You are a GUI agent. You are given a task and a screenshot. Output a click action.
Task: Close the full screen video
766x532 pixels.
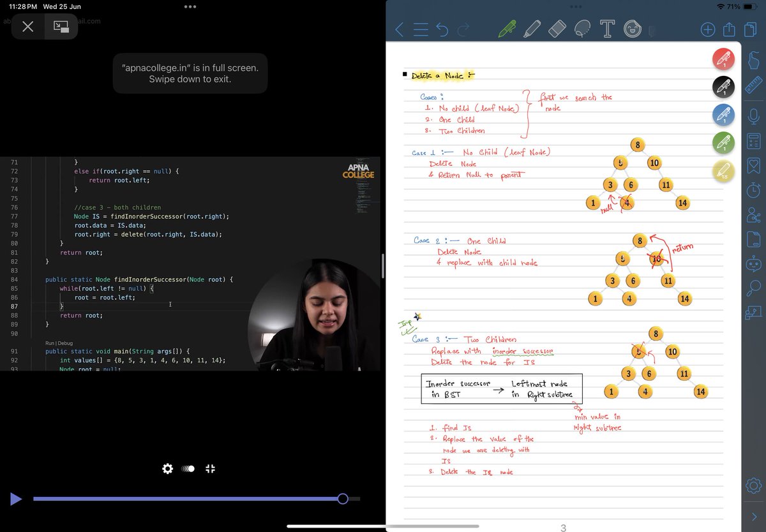pyautogui.click(x=27, y=27)
